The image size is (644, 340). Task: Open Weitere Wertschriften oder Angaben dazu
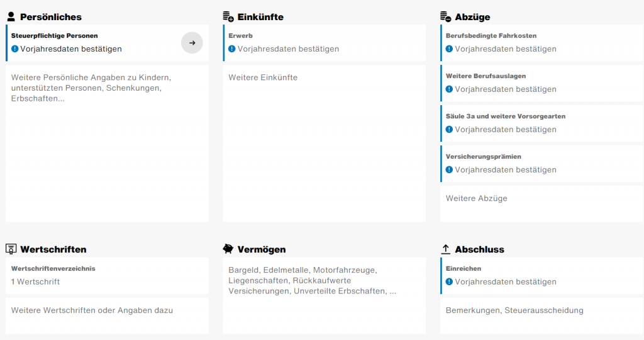click(107, 315)
